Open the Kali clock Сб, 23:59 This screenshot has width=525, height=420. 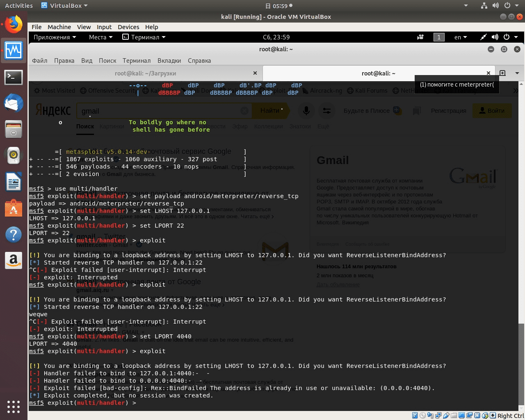pyautogui.click(x=276, y=37)
